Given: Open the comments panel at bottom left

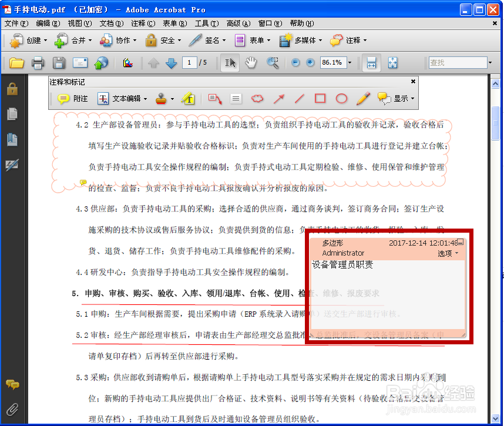Looking at the screenshot, I should 12,385.
